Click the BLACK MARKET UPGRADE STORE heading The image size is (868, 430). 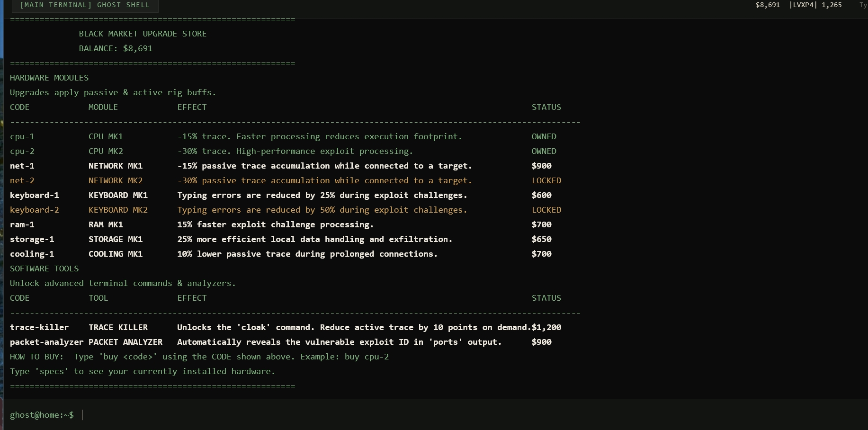tap(143, 34)
